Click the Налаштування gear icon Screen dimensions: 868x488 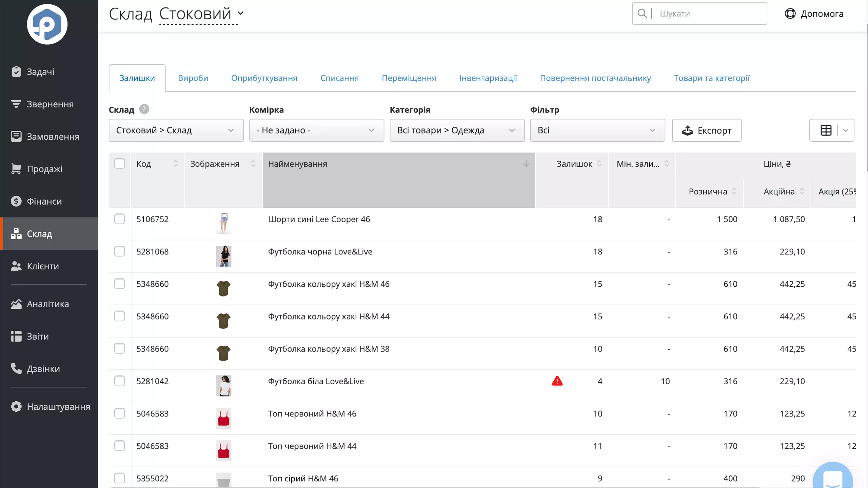click(x=16, y=406)
